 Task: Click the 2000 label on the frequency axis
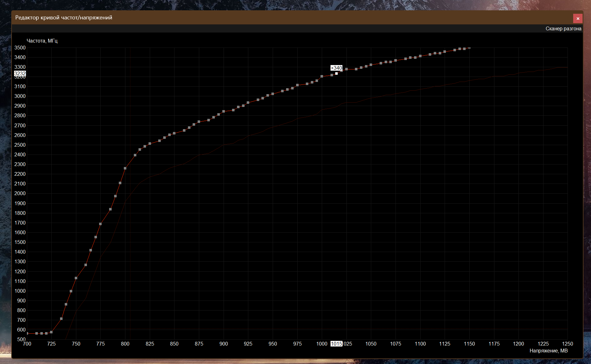(20, 193)
